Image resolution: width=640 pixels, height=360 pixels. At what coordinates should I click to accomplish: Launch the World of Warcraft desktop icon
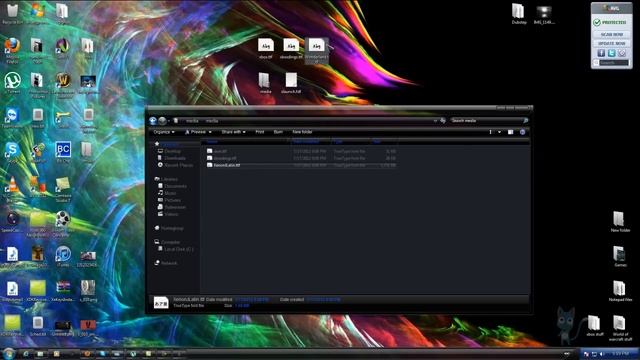click(63, 84)
